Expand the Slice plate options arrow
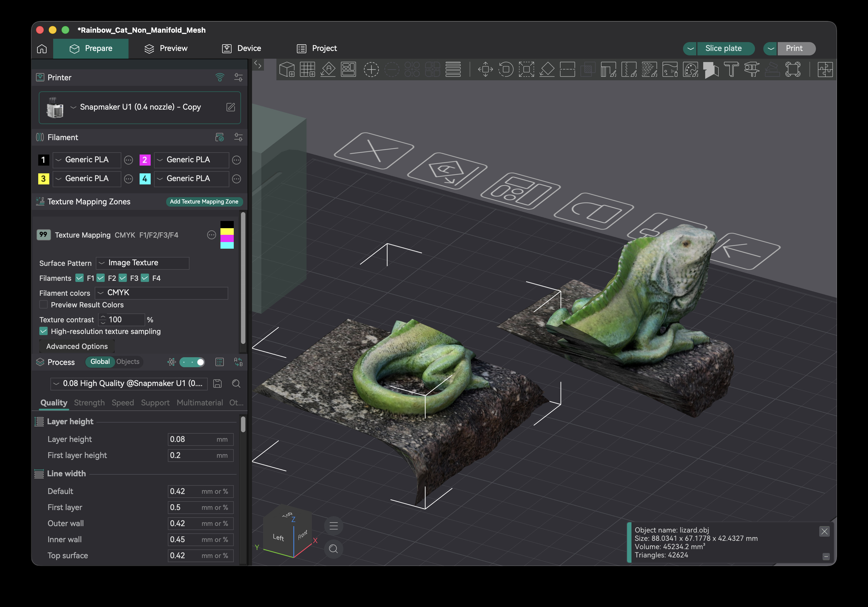This screenshot has height=607, width=868. coord(690,49)
